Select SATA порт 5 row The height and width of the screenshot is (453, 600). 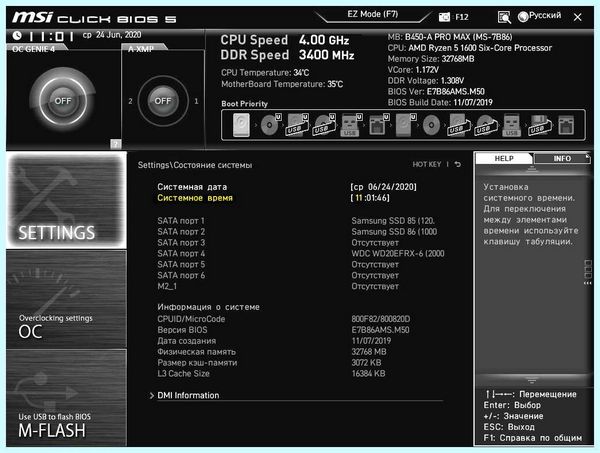pyautogui.click(x=300, y=264)
